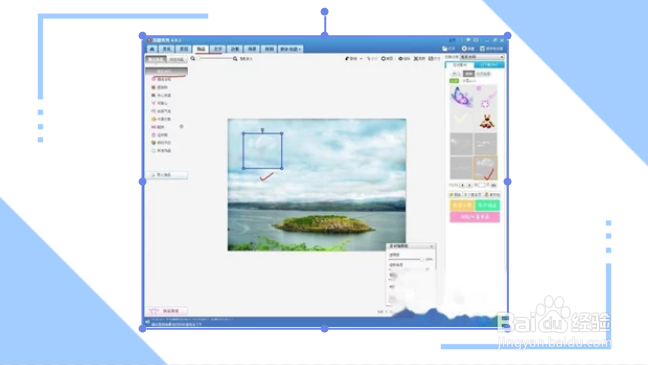This screenshot has height=365, width=648.
Task: Click the green button below sticker panel
Action: [487, 205]
